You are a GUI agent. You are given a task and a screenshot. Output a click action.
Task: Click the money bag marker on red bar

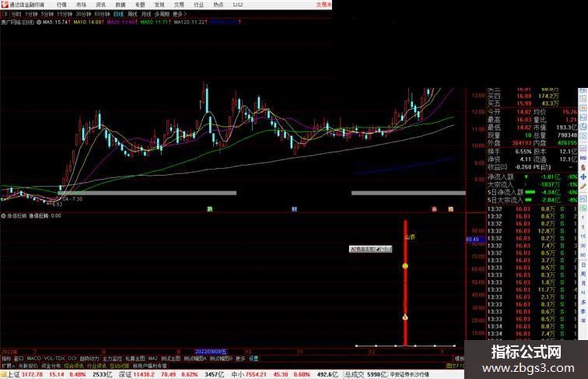(x=405, y=317)
